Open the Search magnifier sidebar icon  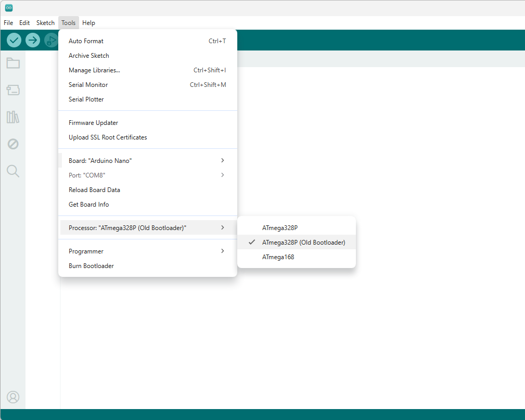click(x=13, y=171)
